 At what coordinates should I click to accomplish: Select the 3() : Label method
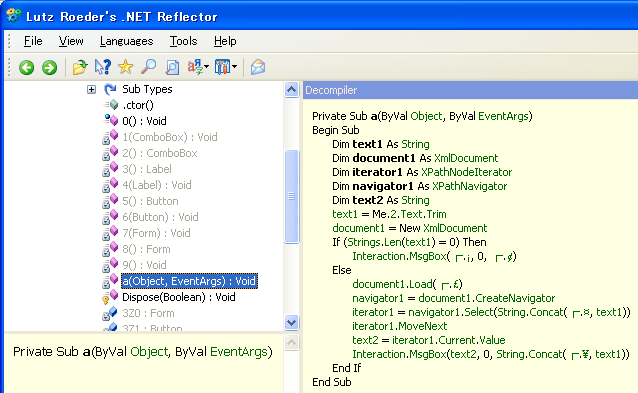click(x=147, y=169)
